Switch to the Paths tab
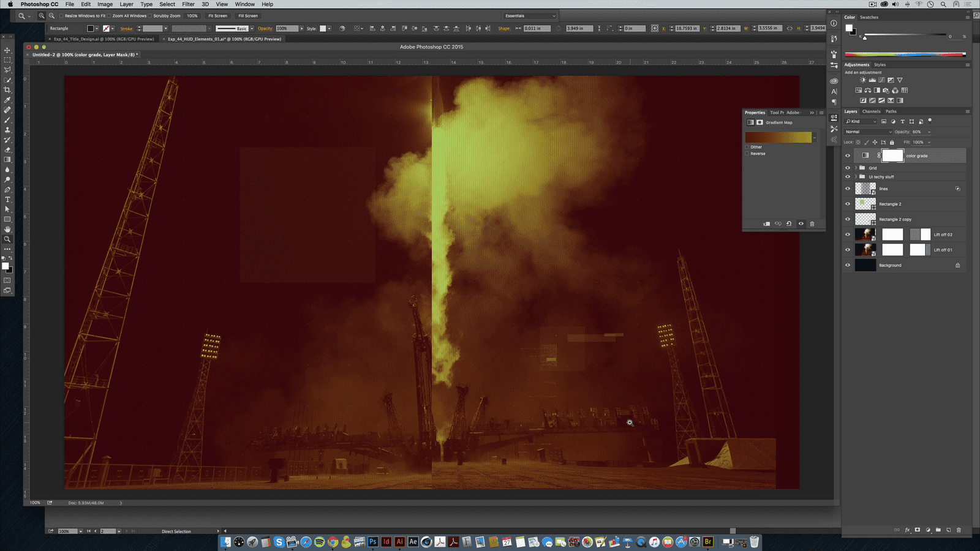The width and height of the screenshot is (980, 551). 891,111
